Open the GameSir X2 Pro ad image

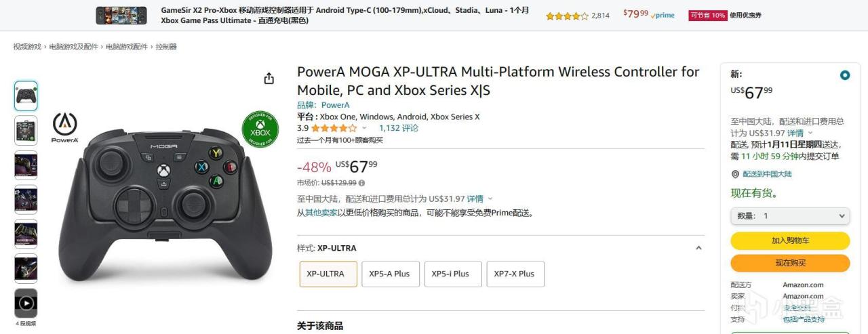(121, 15)
